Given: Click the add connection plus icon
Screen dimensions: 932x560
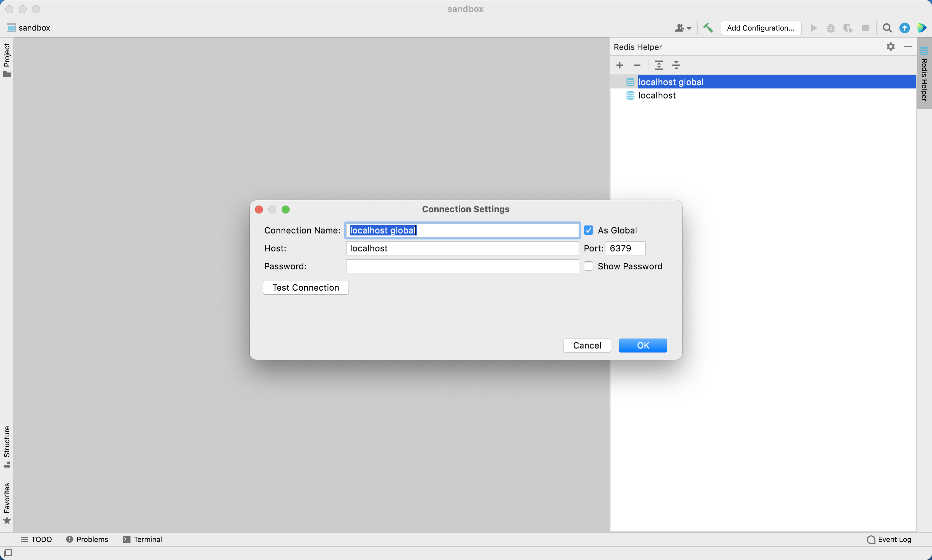Looking at the screenshot, I should (x=620, y=65).
